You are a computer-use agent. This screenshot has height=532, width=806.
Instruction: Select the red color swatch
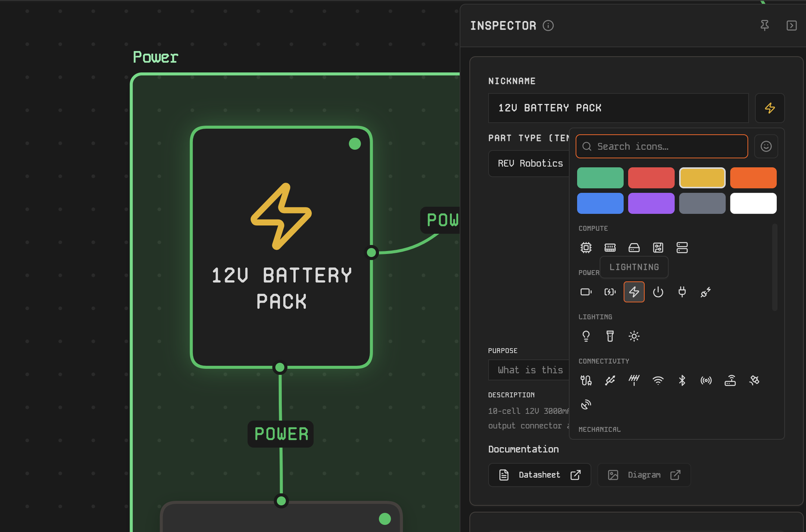click(651, 178)
